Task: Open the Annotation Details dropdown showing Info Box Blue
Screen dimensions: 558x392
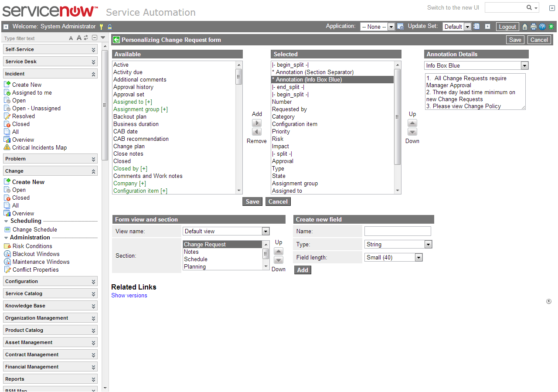Action: pyautogui.click(x=525, y=65)
